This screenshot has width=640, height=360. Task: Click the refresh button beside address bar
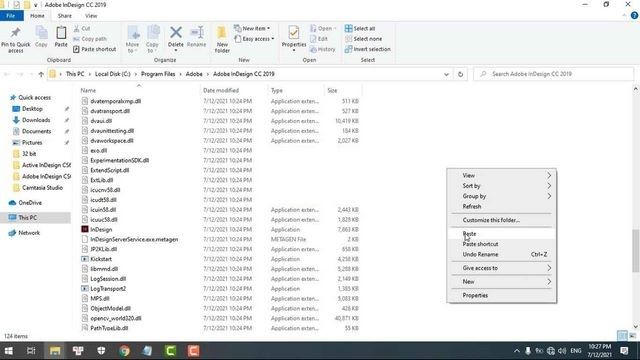point(460,74)
